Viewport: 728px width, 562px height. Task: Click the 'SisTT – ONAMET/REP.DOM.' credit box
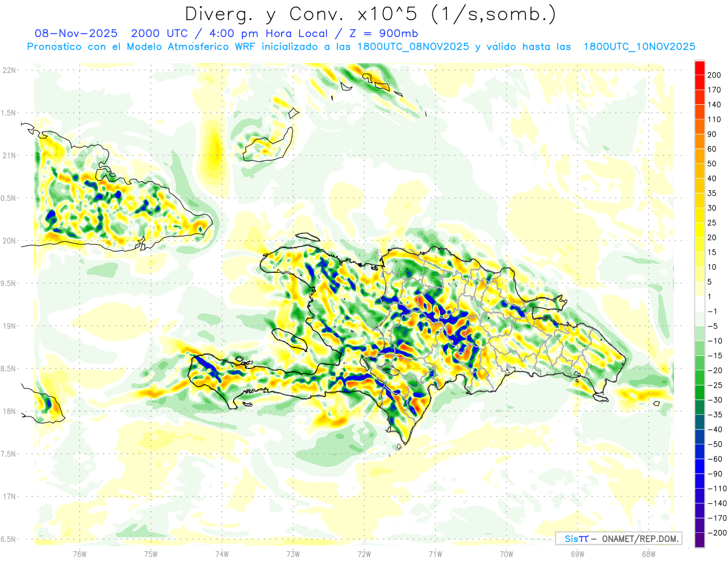[619, 538]
